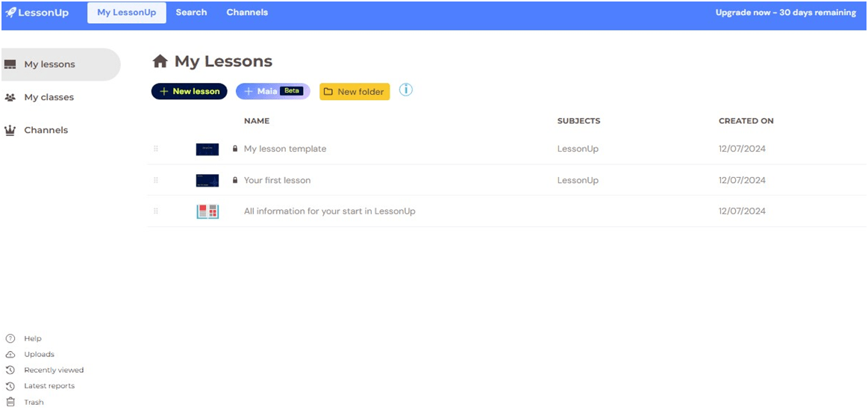This screenshot has width=868, height=413.
Task: Open the Channels tab in top bar
Action: pyautogui.click(x=247, y=13)
